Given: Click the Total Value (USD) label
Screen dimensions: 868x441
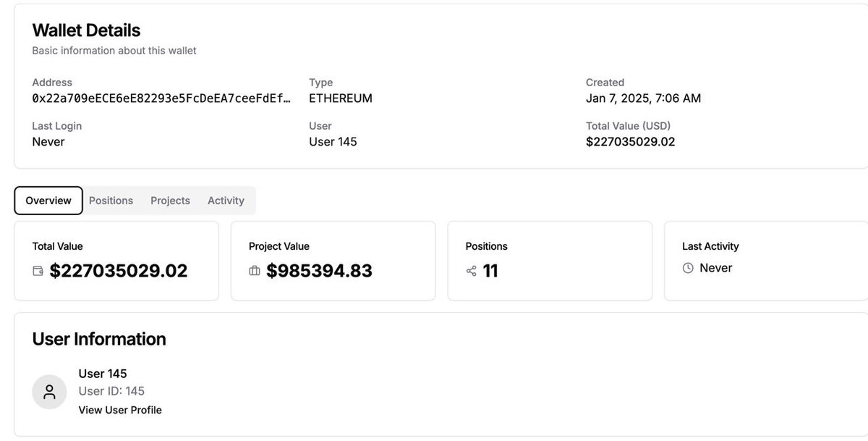Looking at the screenshot, I should 628,126.
